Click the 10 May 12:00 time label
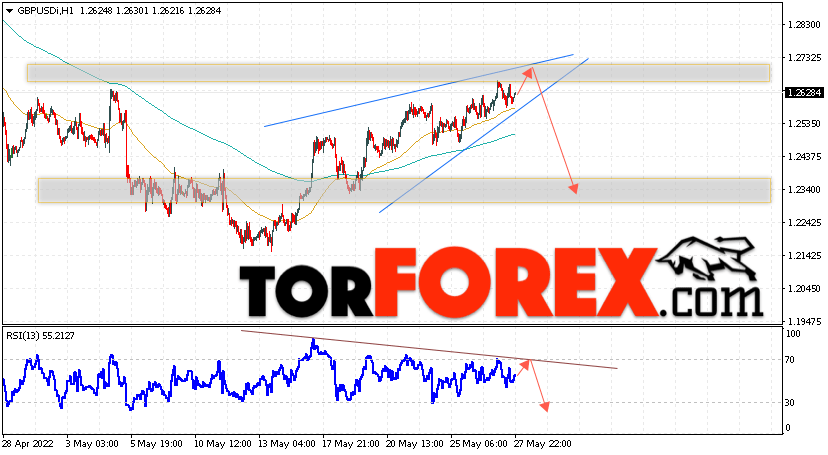Image resolution: width=828 pixels, height=455 pixels. pos(221,444)
